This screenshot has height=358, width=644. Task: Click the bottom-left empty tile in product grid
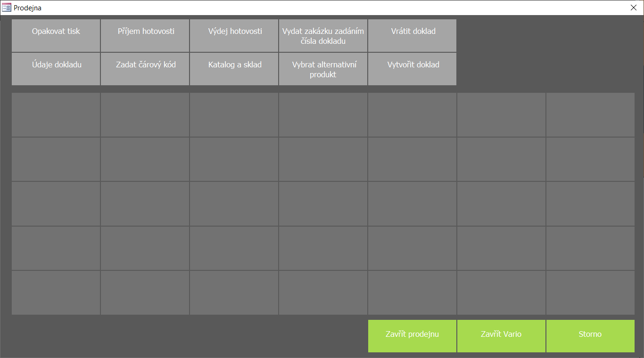pos(56,293)
